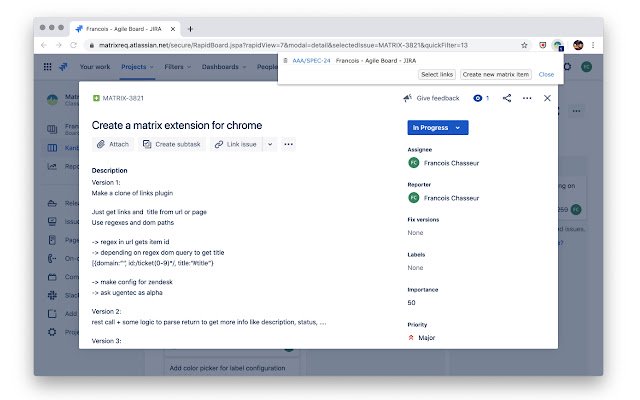Click the Attach button
This screenshot has width=640, height=400.
(113, 144)
